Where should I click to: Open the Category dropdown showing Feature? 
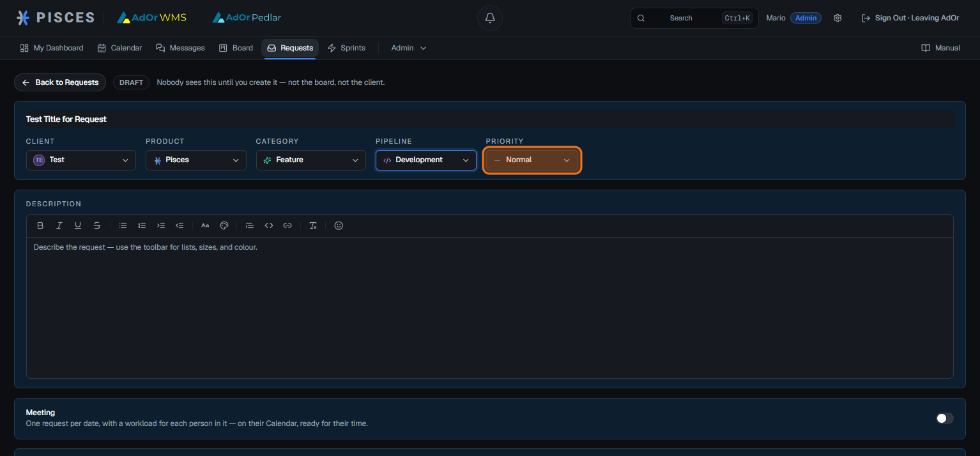[x=311, y=160]
